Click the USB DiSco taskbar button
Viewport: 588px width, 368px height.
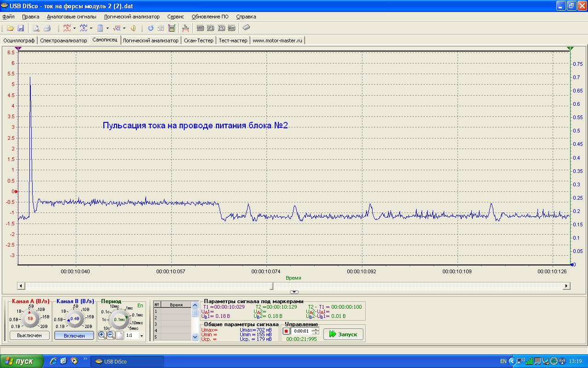click(x=127, y=362)
